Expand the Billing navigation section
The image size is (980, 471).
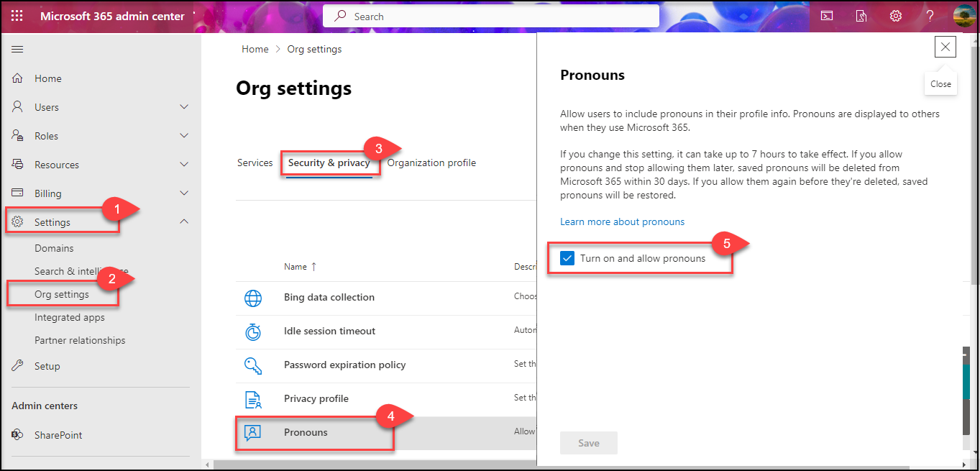pyautogui.click(x=184, y=193)
